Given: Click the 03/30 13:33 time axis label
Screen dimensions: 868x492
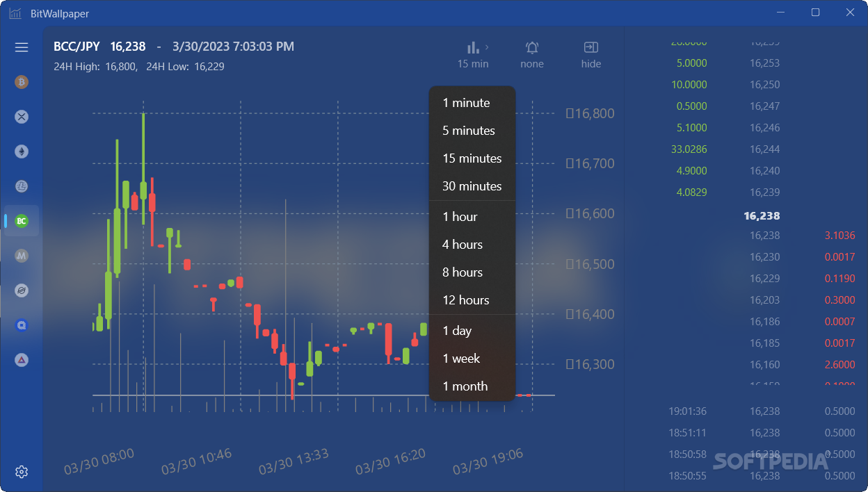Looking at the screenshot, I should click(x=294, y=462).
